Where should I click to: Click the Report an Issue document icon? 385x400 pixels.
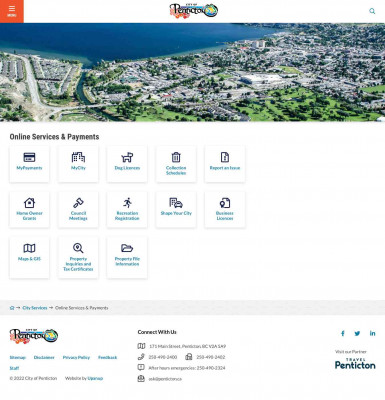(x=225, y=157)
